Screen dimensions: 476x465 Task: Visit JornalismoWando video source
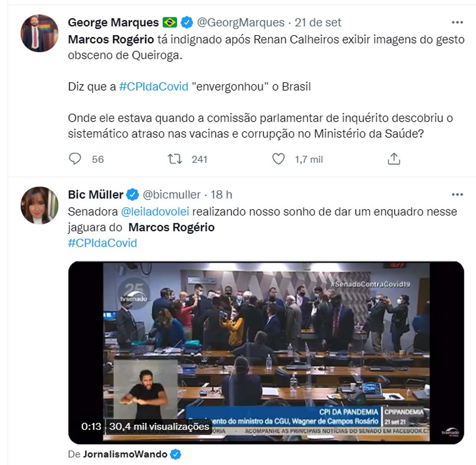pos(126,454)
